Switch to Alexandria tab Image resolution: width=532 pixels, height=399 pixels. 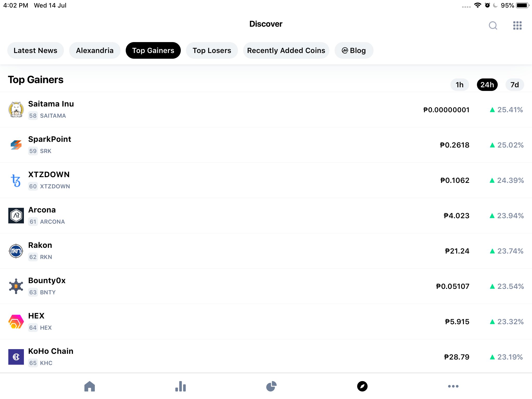click(95, 50)
